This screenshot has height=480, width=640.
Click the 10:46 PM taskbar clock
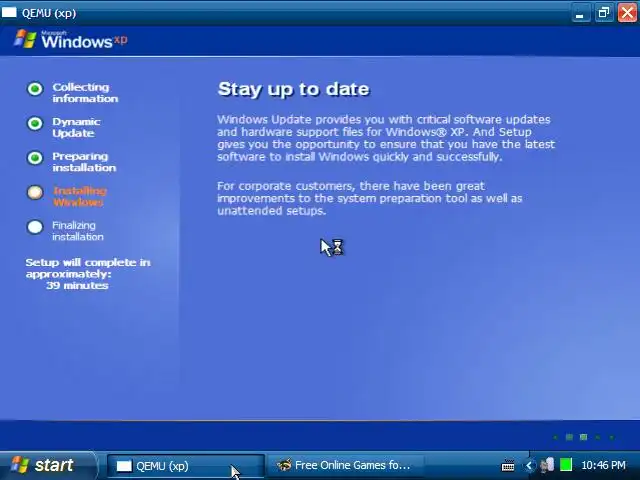[x=603, y=465]
